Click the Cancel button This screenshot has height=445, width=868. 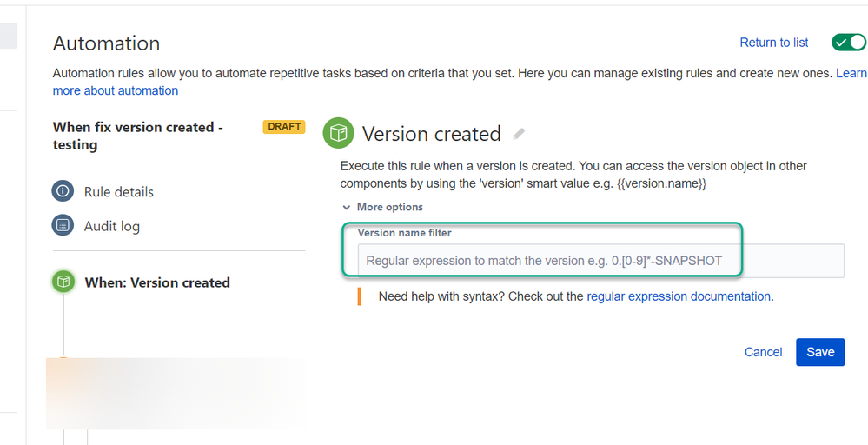tap(763, 352)
